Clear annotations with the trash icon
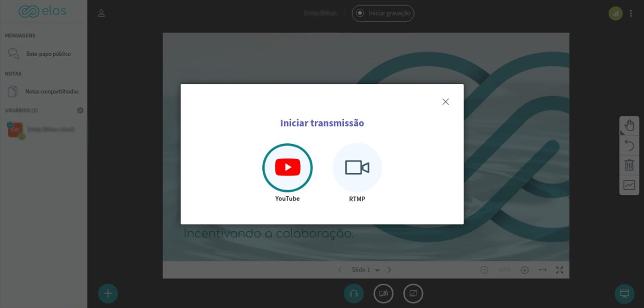Screen dimensions: 644x308 pyautogui.click(x=629, y=165)
